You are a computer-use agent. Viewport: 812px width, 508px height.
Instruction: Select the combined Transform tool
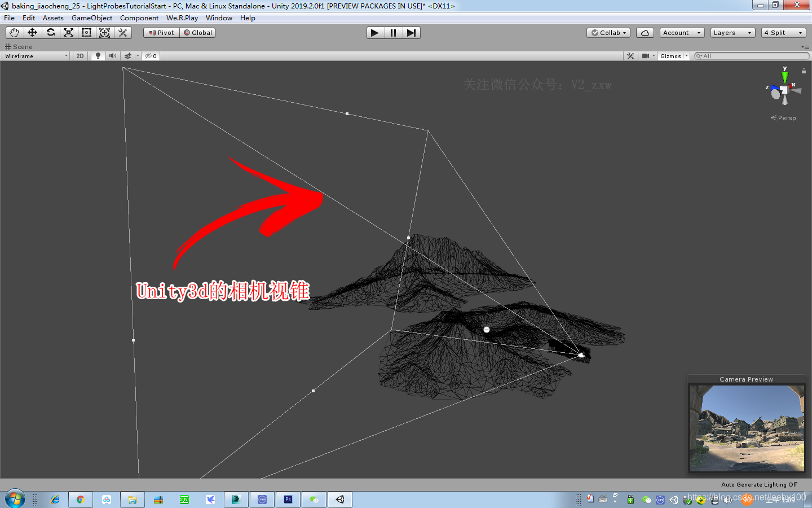[x=104, y=33]
